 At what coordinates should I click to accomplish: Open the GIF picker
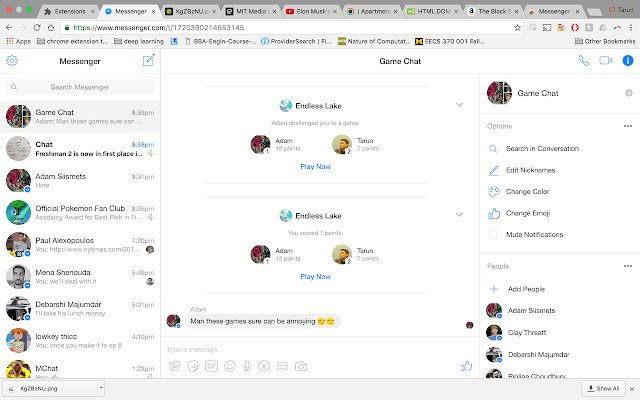[211, 366]
